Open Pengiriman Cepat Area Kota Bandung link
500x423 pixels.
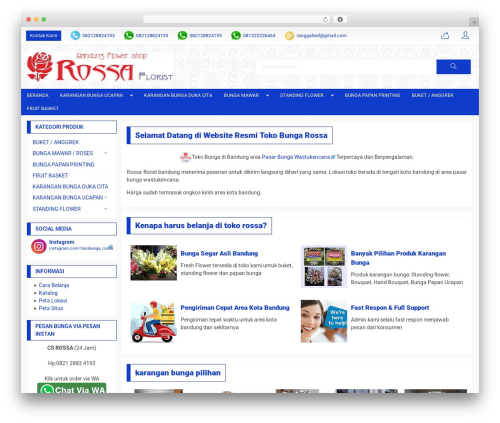[235, 308]
